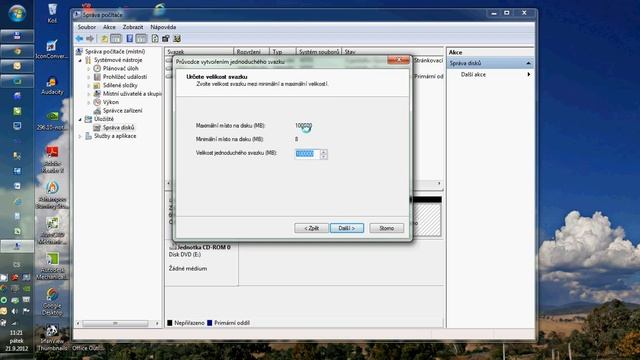Open the Zobrazit menu
This screenshot has height=360, width=640.
(x=133, y=27)
